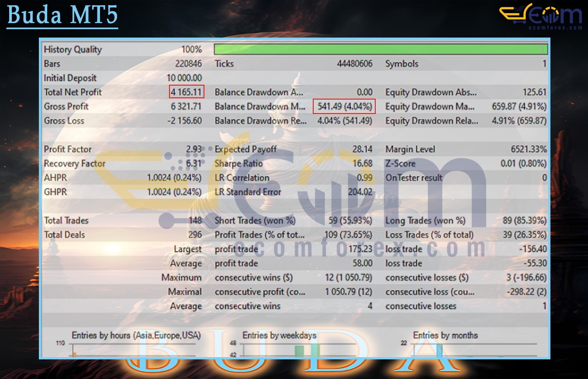Click the Initial Deposit value 10 000.00
The height and width of the screenshot is (379, 588).
[x=184, y=78]
